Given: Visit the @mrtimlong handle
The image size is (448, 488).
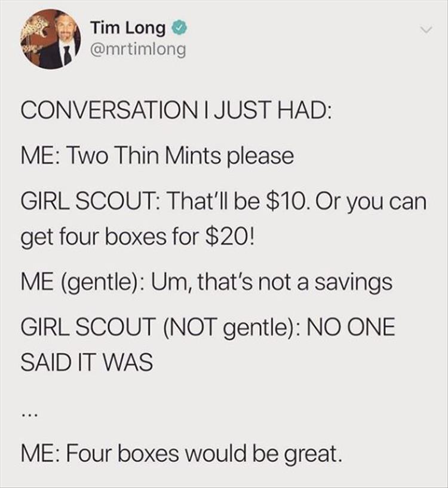Looking at the screenshot, I should coord(138,49).
